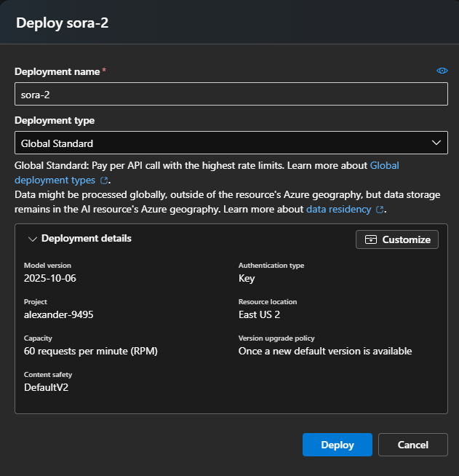The width and height of the screenshot is (459, 476).
Task: Click the capacity value 60 requests per minute
Action: pos(91,352)
